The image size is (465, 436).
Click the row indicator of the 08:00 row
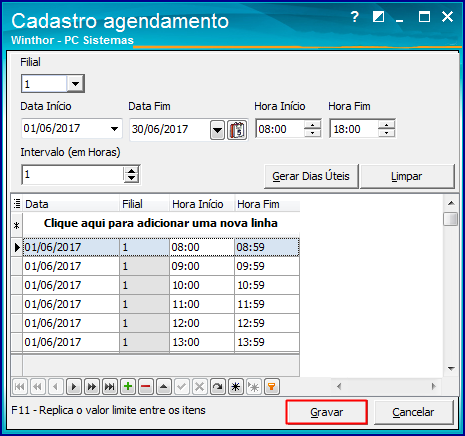click(17, 247)
